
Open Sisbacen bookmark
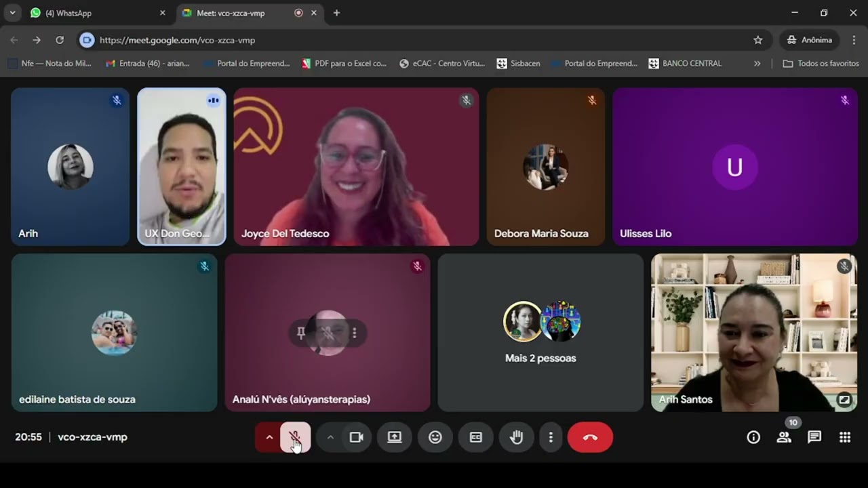tap(519, 63)
